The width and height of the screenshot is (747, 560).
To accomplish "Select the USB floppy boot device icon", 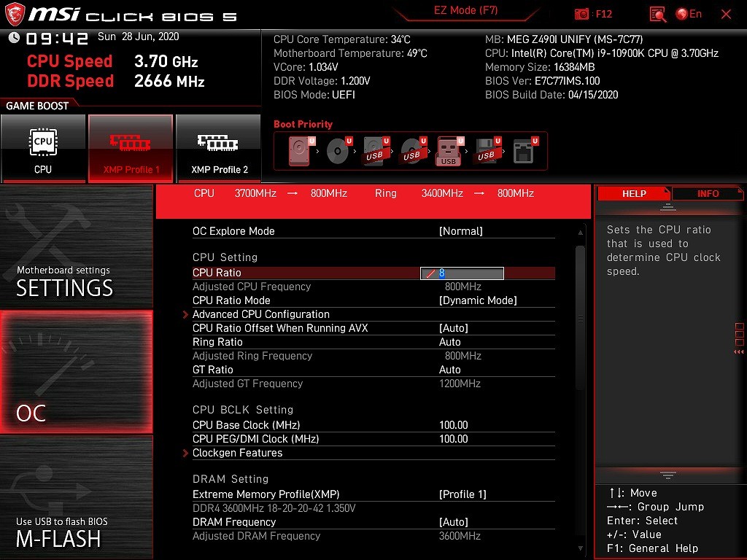I will 486,152.
